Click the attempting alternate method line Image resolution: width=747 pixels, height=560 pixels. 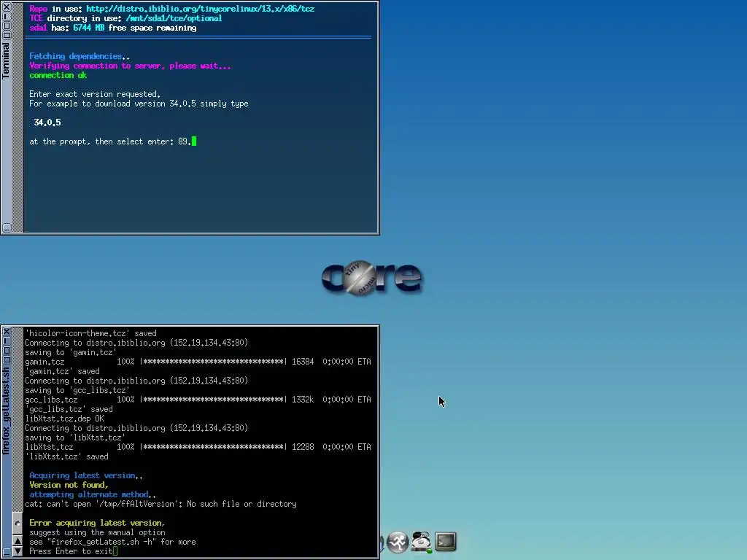point(93,494)
